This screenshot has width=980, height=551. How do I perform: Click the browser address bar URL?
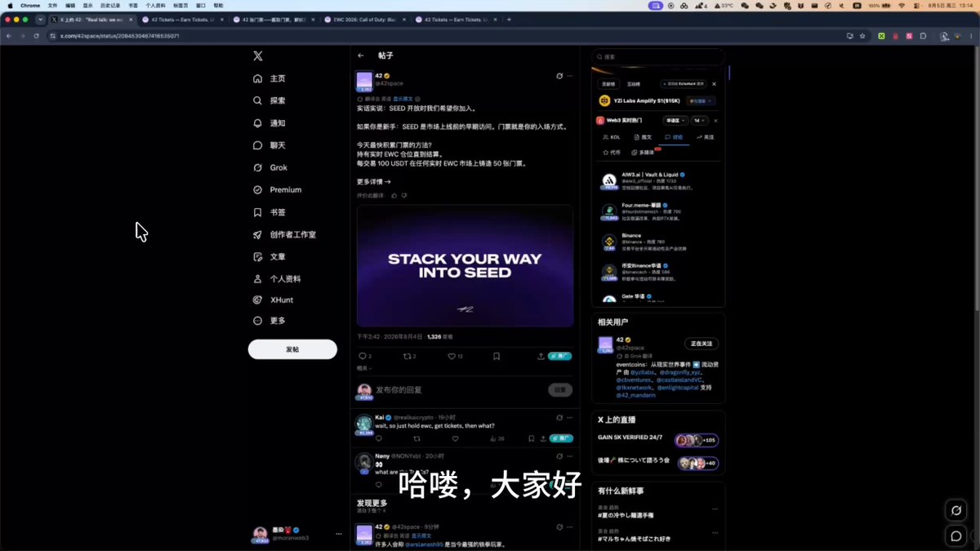coord(120,36)
